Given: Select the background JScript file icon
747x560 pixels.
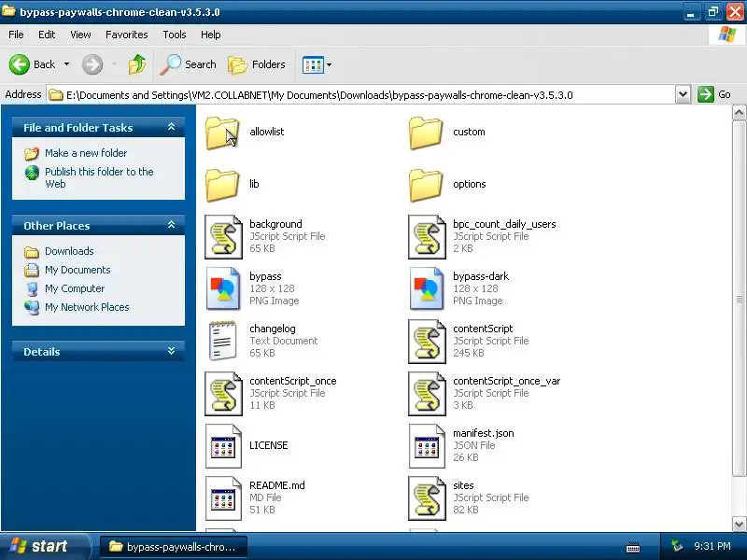Looking at the screenshot, I should click(223, 237).
